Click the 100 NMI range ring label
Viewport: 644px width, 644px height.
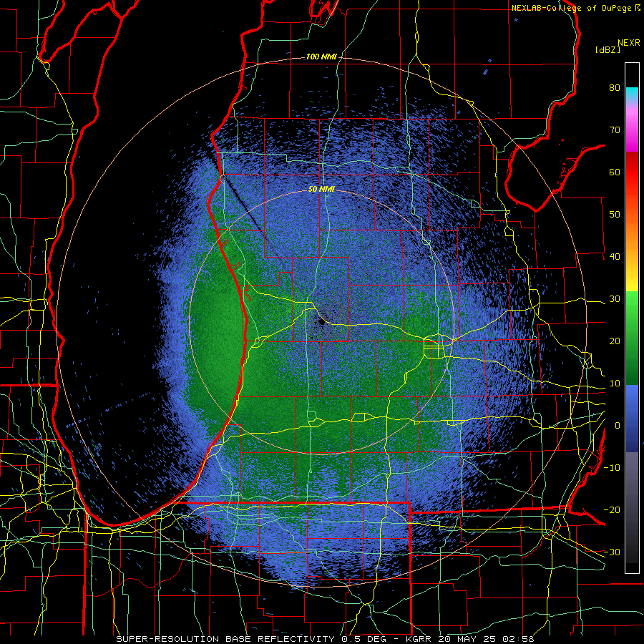321,57
